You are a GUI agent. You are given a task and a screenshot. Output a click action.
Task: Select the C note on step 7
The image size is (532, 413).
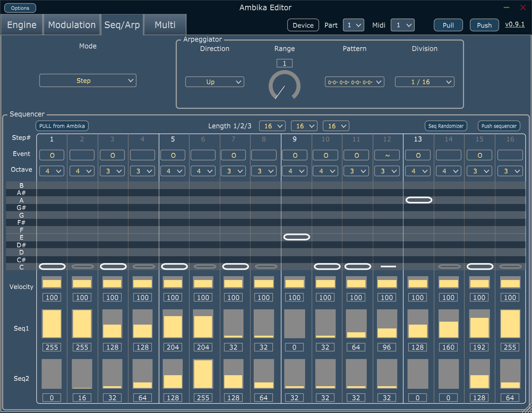(235, 266)
